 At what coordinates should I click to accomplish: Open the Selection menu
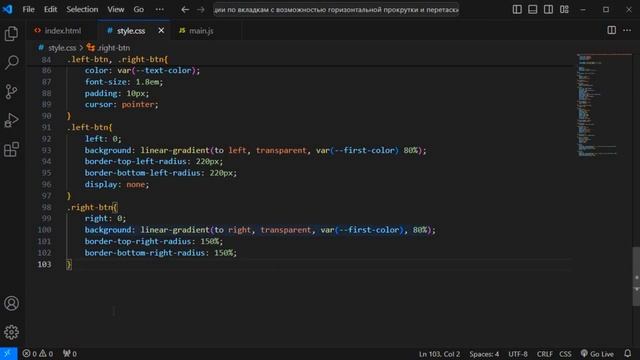pyautogui.click(x=82, y=9)
